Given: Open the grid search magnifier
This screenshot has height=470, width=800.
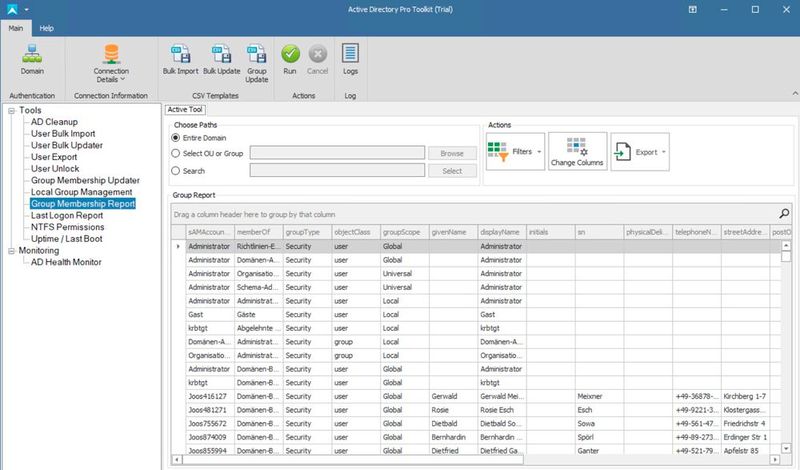Looking at the screenshot, I should [784, 214].
